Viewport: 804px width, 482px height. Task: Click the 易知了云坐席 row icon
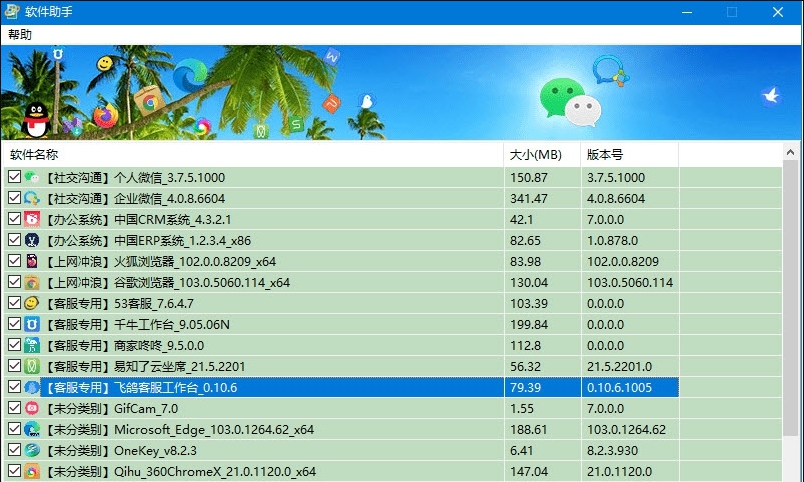[x=32, y=367]
